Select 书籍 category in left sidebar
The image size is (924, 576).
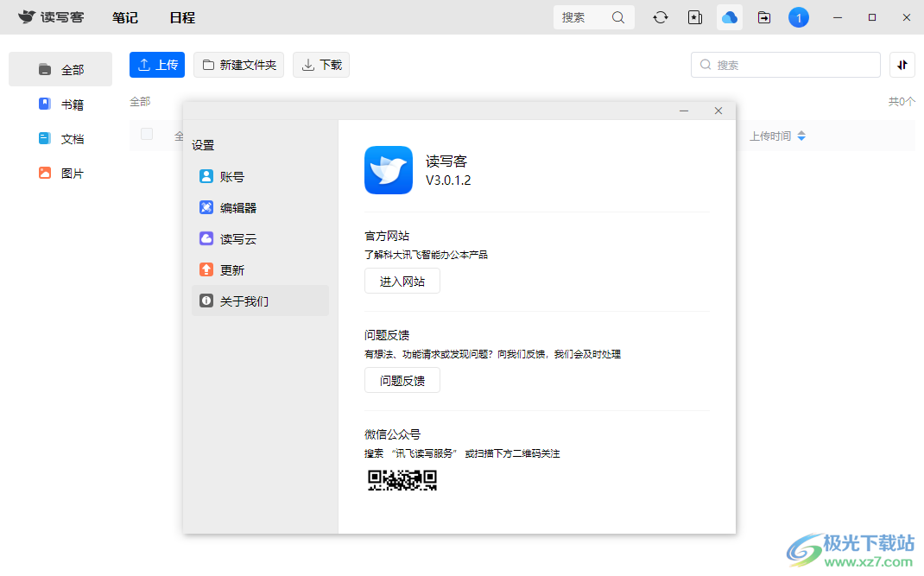(x=60, y=104)
